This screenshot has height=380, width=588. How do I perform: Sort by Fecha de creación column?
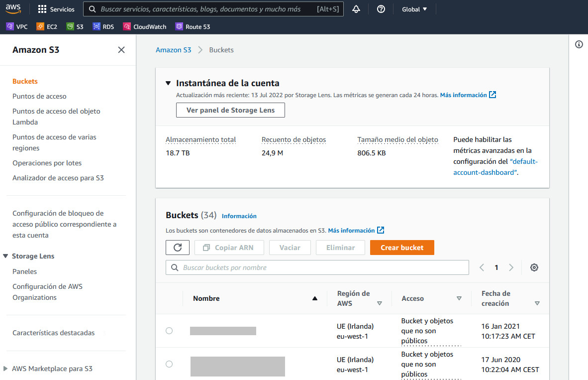point(537,303)
